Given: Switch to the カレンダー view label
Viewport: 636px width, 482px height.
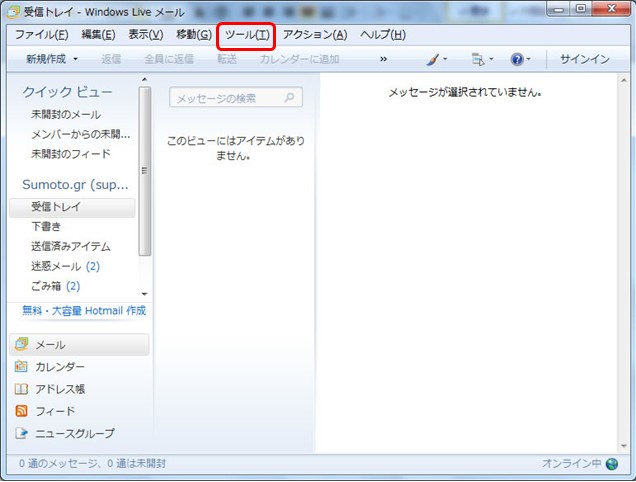Looking at the screenshot, I should pos(60,367).
